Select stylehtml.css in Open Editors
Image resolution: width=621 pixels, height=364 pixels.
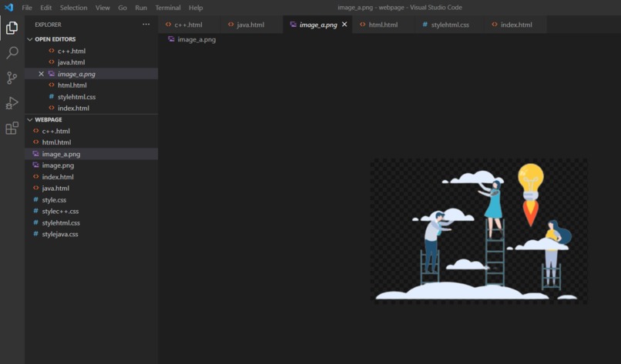[92, 96]
